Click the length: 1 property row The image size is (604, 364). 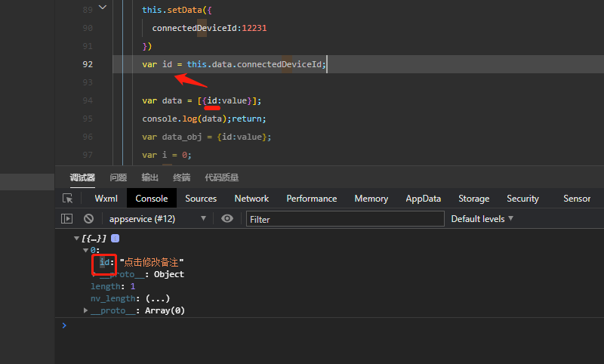tap(112, 286)
